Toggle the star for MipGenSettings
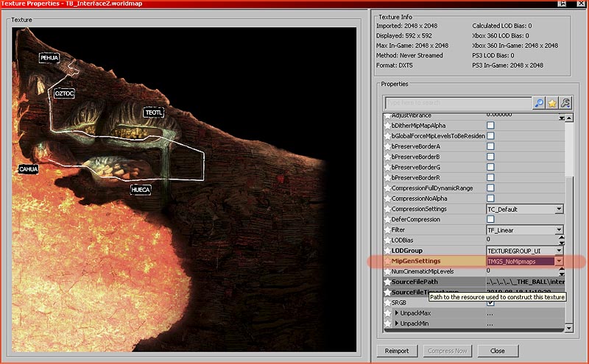 coord(387,261)
